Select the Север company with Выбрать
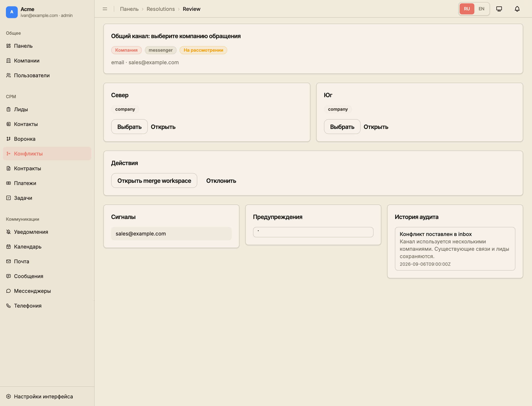 click(129, 127)
